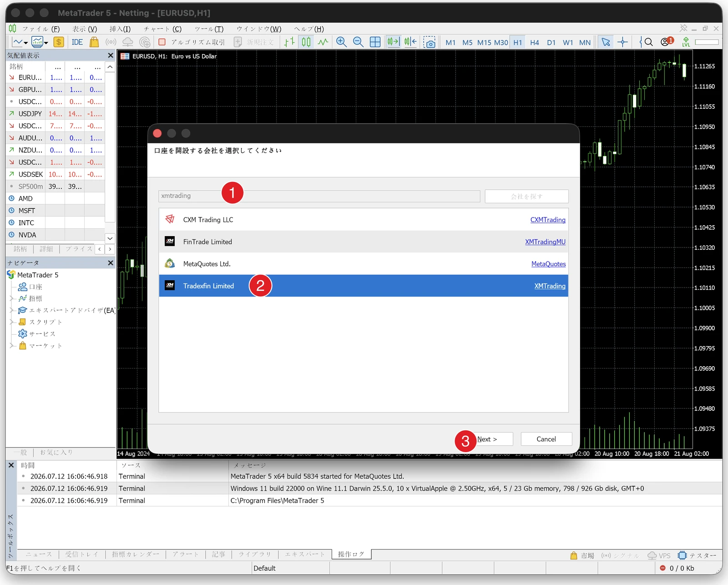The height and width of the screenshot is (585, 728).
Task: Open the 表示 (V) menu
Action: pos(85,29)
